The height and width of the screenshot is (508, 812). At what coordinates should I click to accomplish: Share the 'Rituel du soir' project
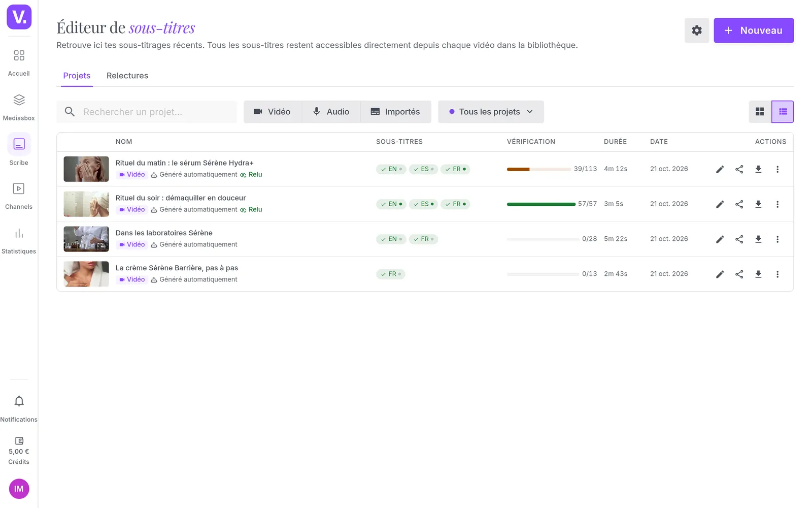[x=739, y=204]
